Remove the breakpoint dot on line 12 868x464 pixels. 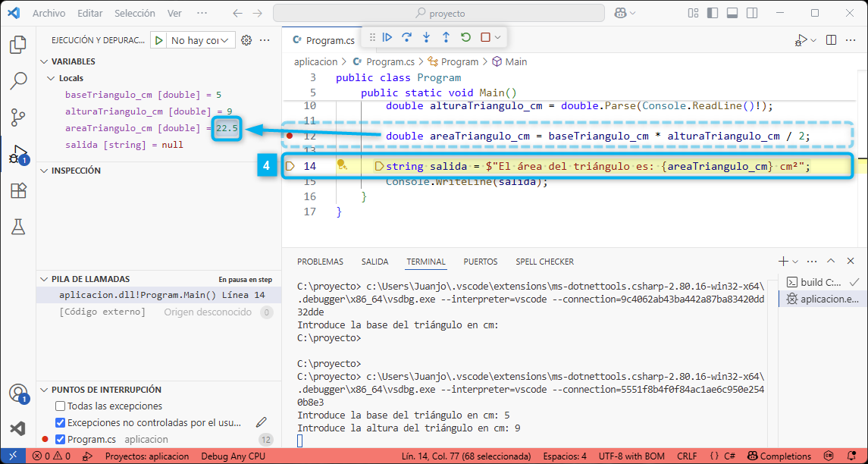tap(290, 136)
